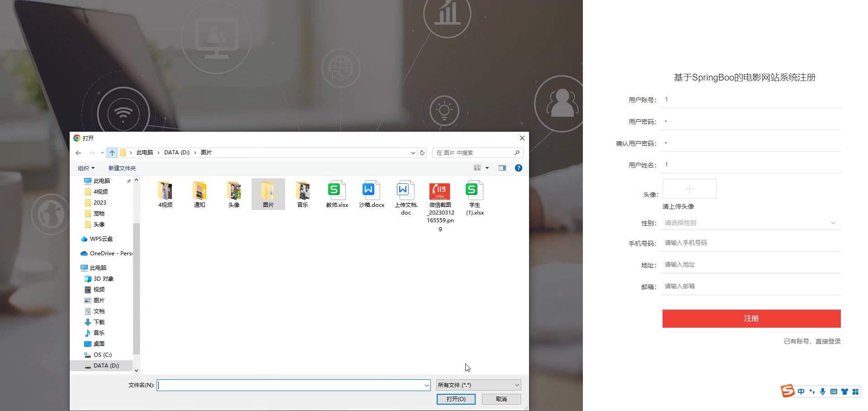Expand the view options dropdown arrow
The height and width of the screenshot is (411, 868).
pos(487,168)
